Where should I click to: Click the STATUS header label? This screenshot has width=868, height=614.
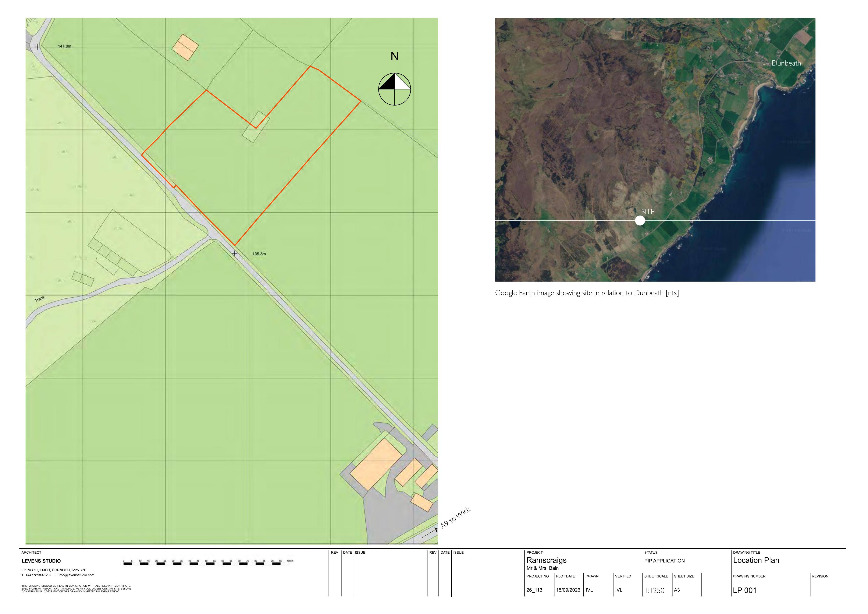pyautogui.click(x=651, y=552)
